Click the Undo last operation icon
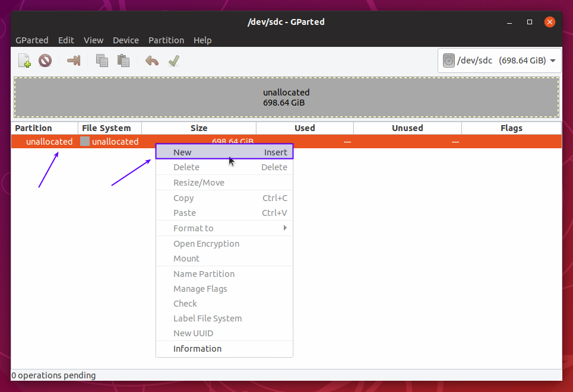The width and height of the screenshot is (573, 392). click(x=152, y=60)
